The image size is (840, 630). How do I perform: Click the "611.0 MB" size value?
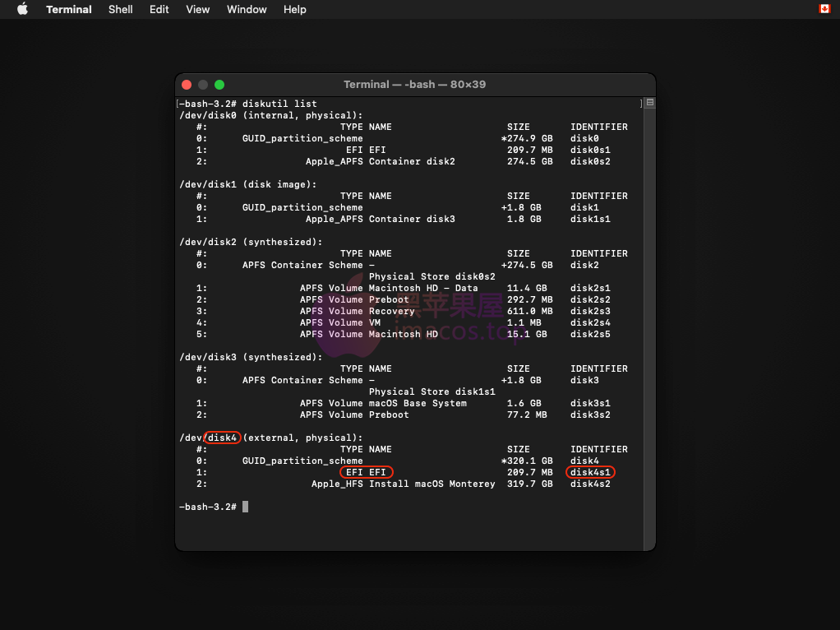pyautogui.click(x=530, y=311)
